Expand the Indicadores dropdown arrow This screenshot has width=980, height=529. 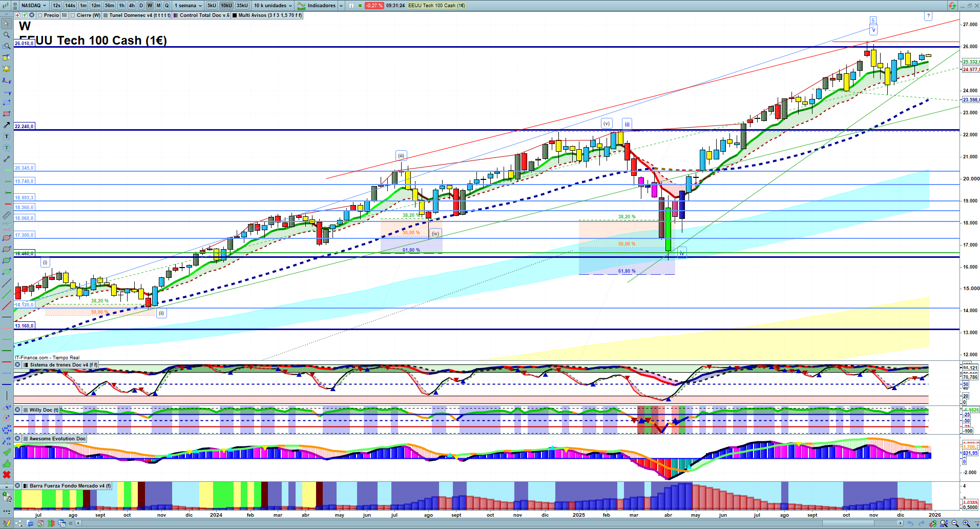[x=341, y=6]
